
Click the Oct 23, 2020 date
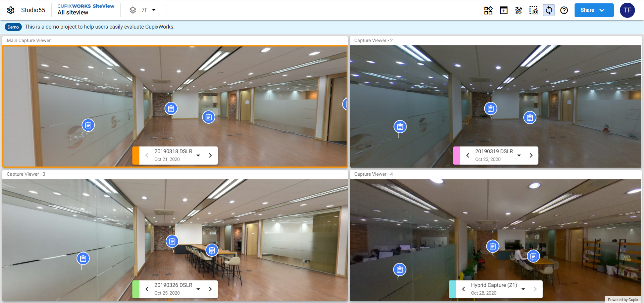click(x=488, y=160)
